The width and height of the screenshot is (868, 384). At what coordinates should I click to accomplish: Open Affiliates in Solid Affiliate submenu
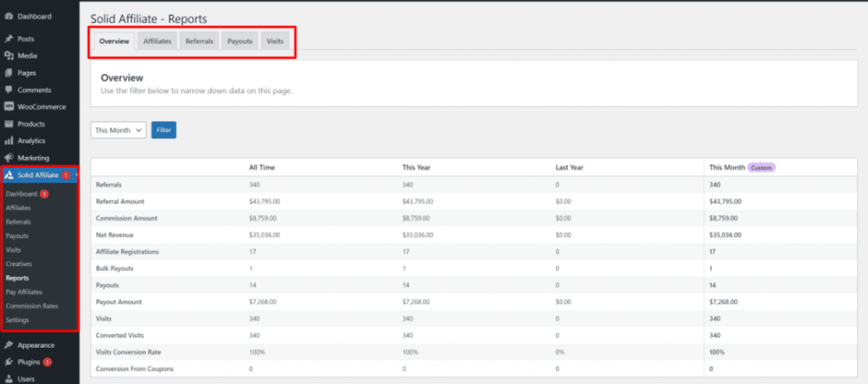point(19,208)
